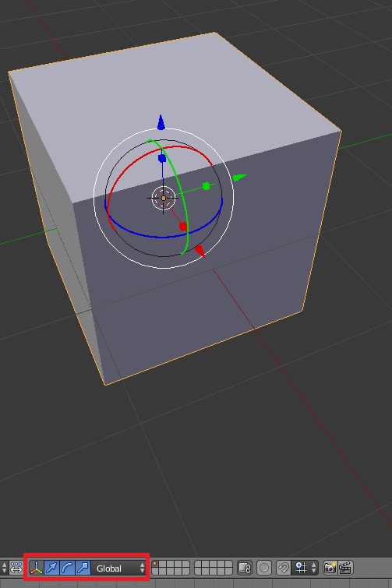Click the red X-axis arrow handle
The width and height of the screenshot is (392, 588).
(200, 251)
